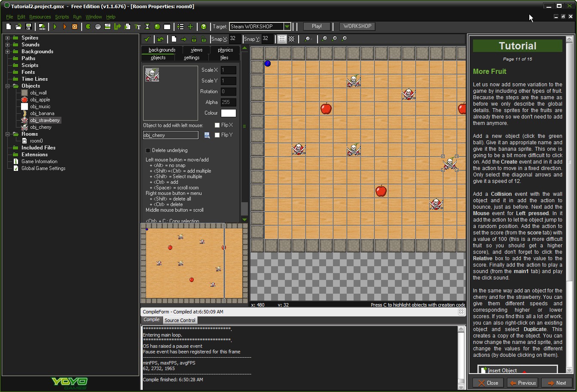Click the undo arrow in room toolbar
This screenshot has height=392, width=577.
tap(160, 39)
